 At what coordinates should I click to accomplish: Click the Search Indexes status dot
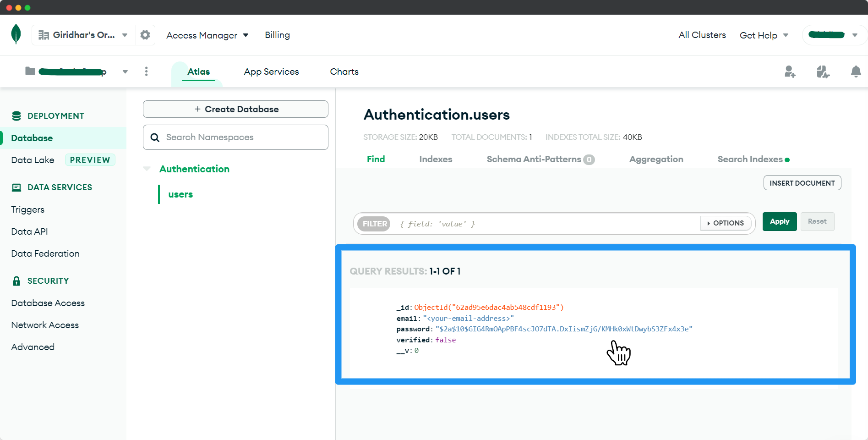point(787,159)
